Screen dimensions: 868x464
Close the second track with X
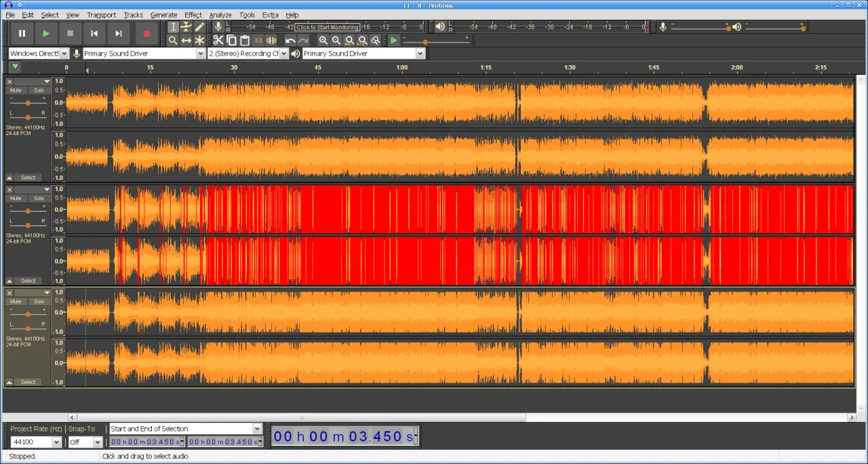tap(9, 189)
